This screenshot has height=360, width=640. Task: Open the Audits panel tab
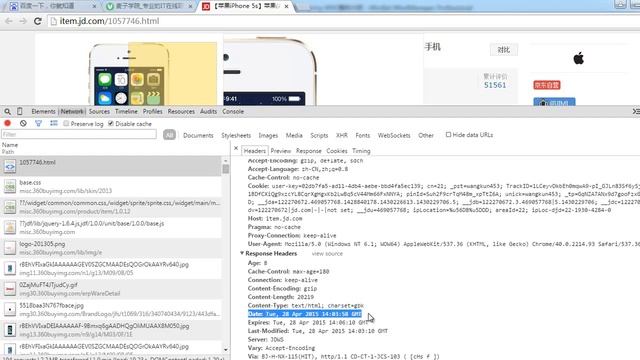coord(208,111)
